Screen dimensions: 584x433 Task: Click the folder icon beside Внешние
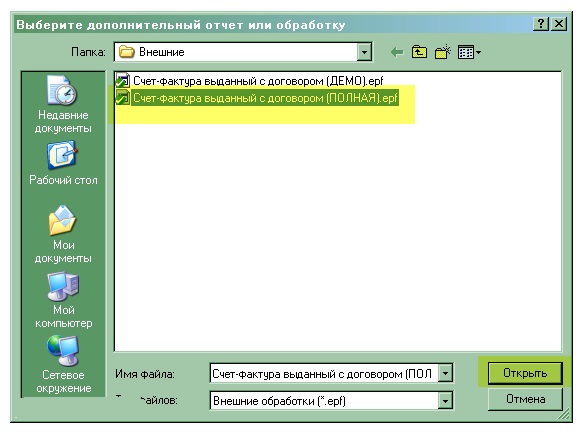[x=127, y=52]
